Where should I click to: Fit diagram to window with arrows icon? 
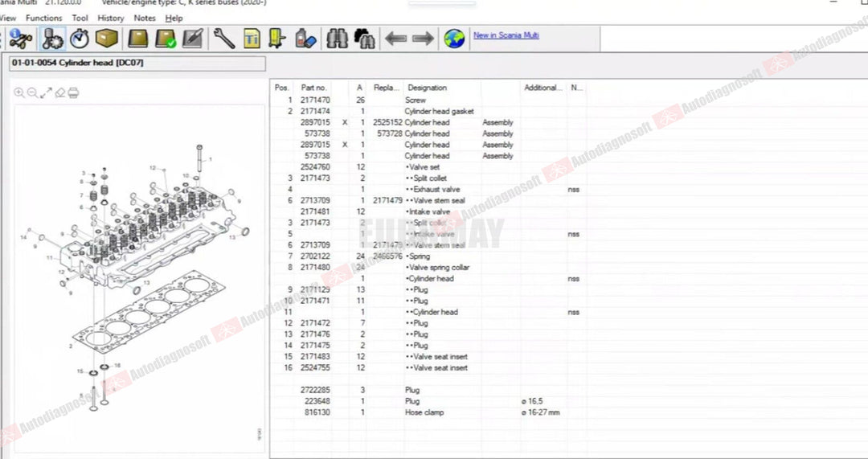coord(46,93)
